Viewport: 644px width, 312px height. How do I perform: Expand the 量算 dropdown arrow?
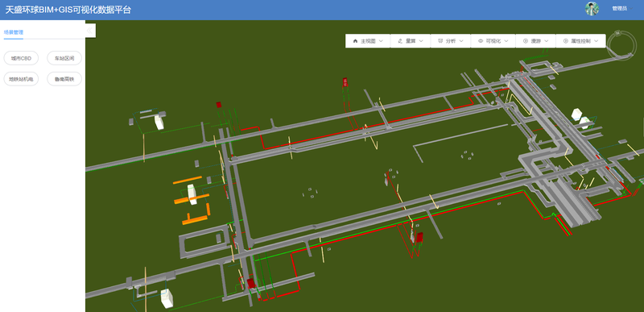[421, 41]
